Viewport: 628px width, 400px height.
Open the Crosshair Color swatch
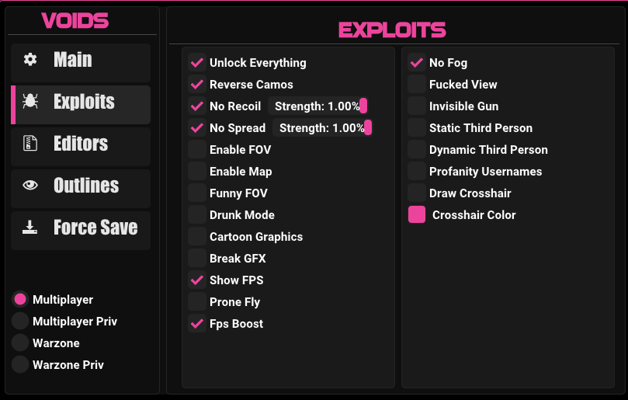coord(417,215)
